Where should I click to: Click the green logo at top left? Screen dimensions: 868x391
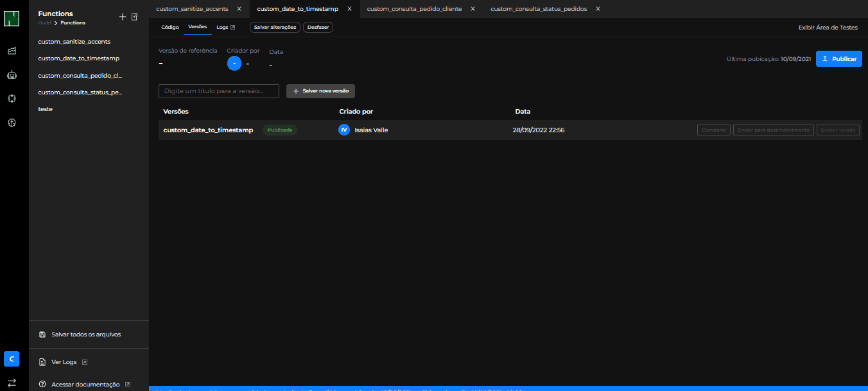click(12, 18)
